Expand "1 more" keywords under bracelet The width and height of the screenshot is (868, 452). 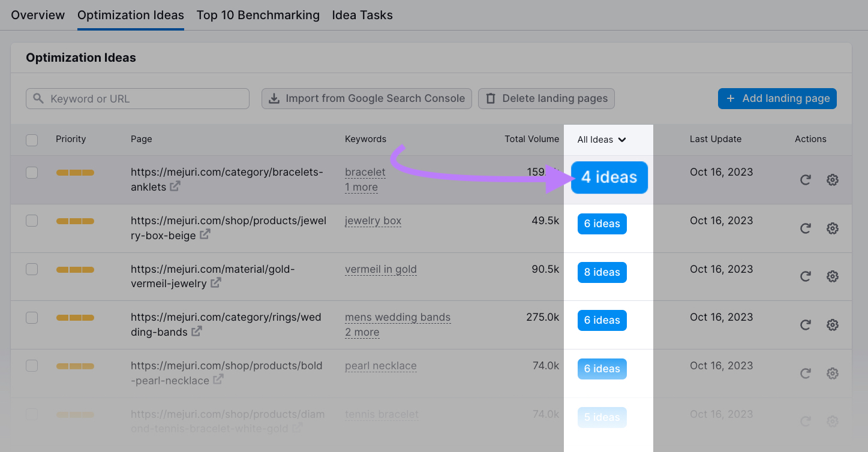pyautogui.click(x=361, y=187)
